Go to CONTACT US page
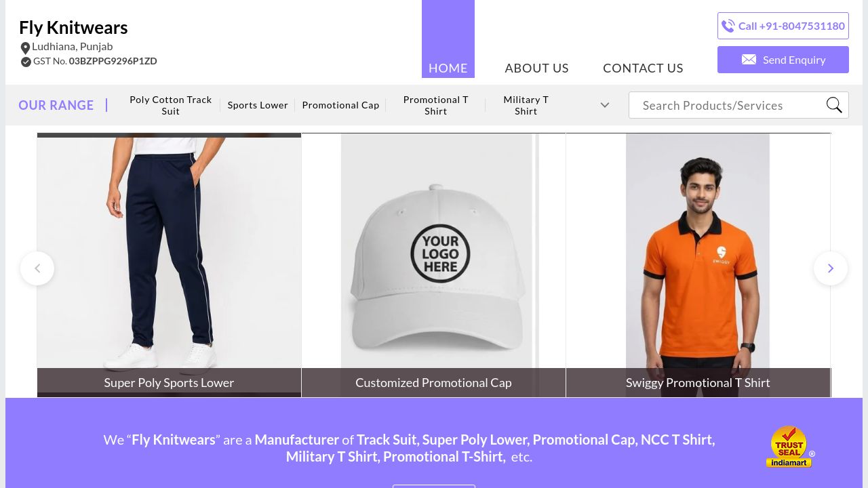 [x=643, y=68]
